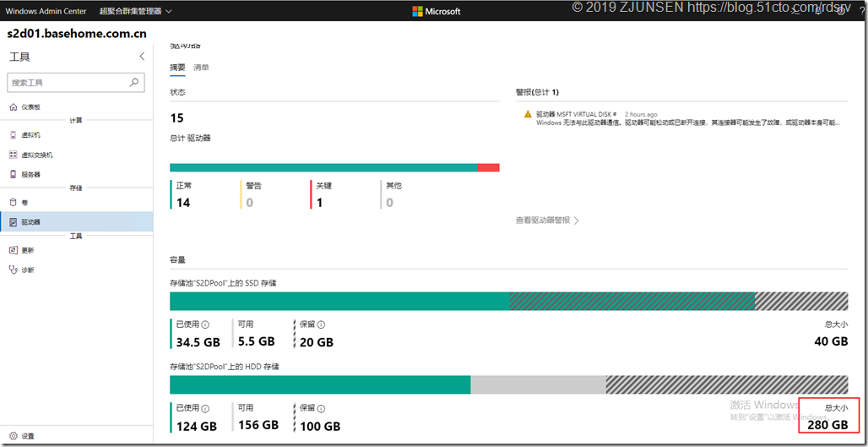The image size is (868, 447).
Task: Click the green healthy segment of drive status bar
Action: tap(323, 167)
